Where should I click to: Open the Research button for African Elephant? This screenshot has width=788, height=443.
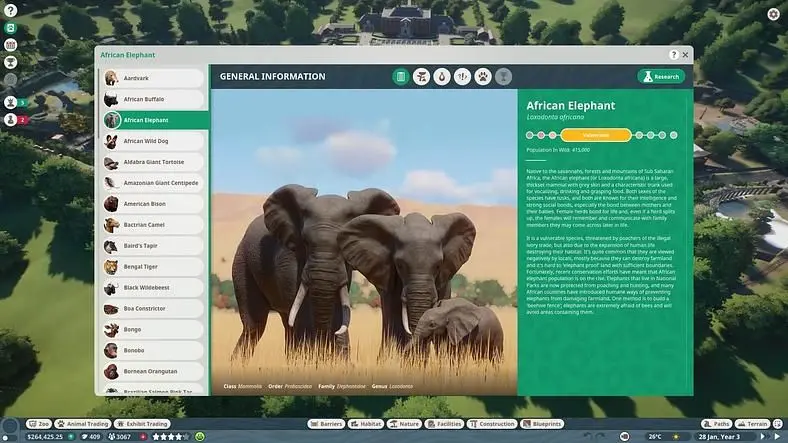pyautogui.click(x=661, y=76)
